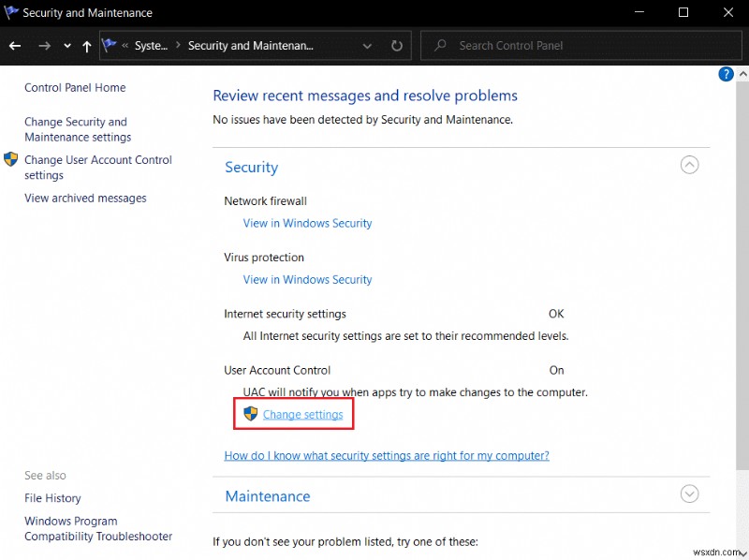Refresh the Control Panel page
Screen dimensions: 749x560
point(397,45)
